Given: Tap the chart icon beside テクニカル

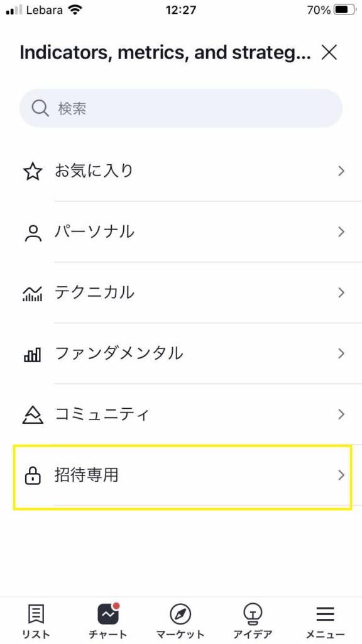Looking at the screenshot, I should (x=33, y=293).
